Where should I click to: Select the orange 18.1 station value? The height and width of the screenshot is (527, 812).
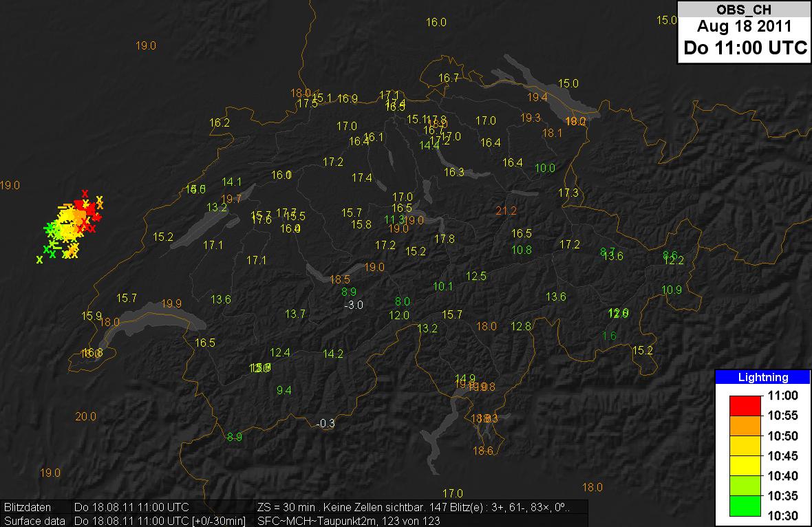tap(552, 133)
